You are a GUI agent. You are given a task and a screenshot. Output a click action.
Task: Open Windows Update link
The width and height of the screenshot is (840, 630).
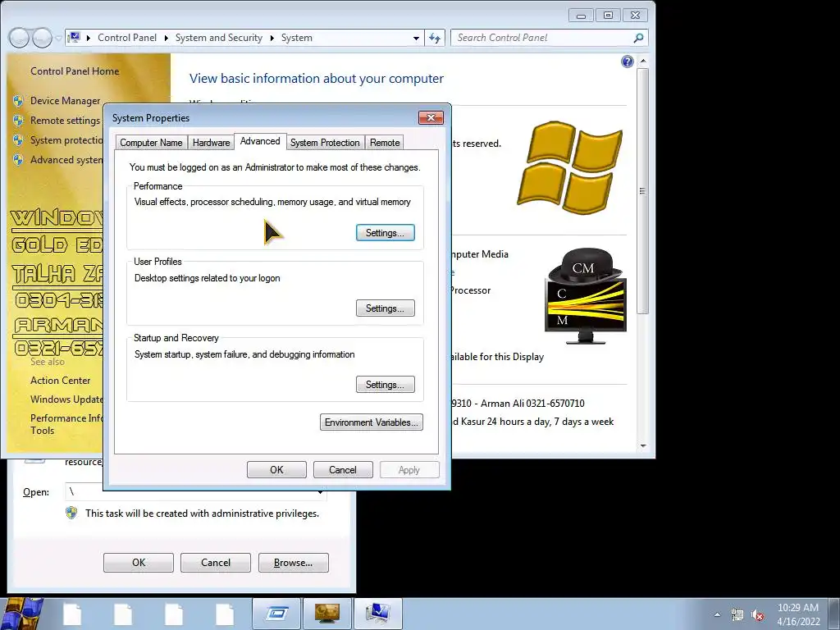tap(66, 399)
